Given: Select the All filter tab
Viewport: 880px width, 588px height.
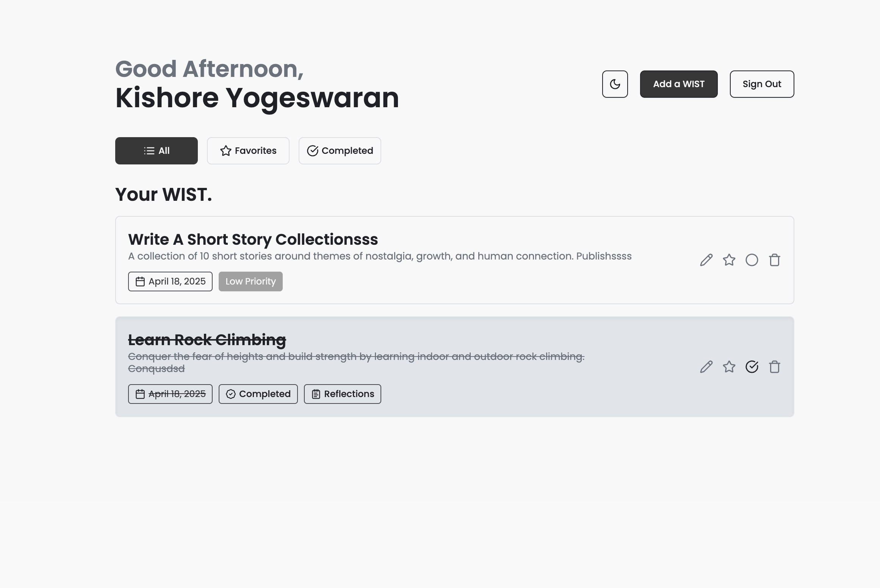Looking at the screenshot, I should click(x=156, y=151).
